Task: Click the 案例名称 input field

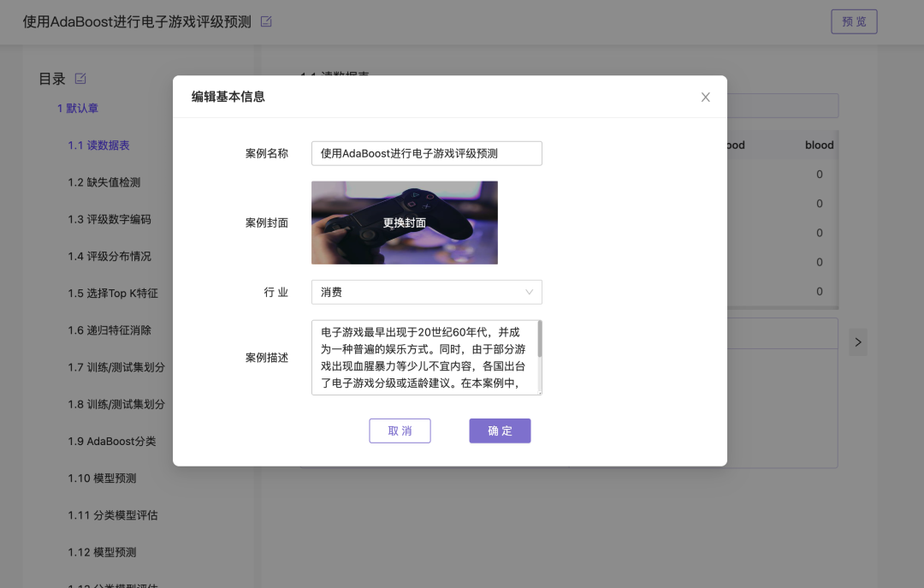Action: [x=427, y=153]
